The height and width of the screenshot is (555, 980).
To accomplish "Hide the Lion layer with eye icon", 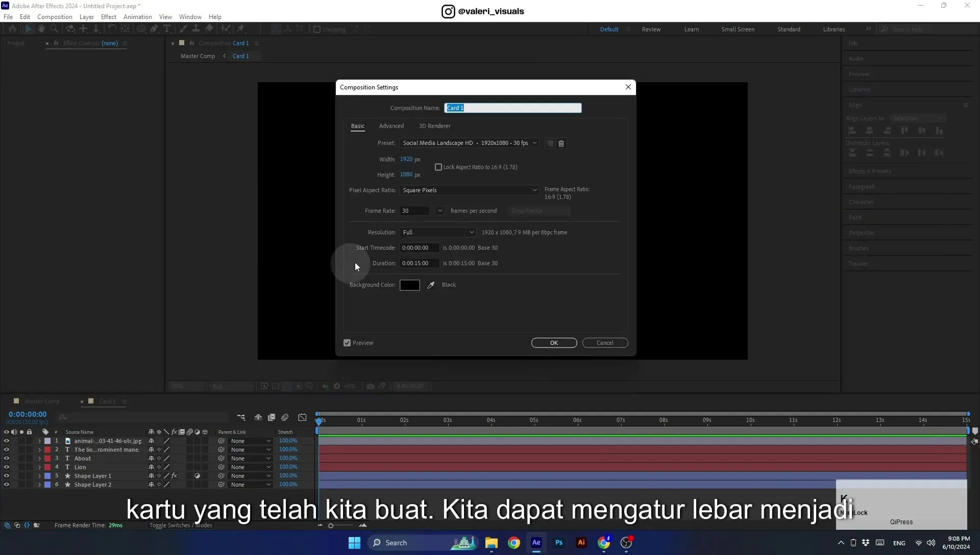I will tap(7, 467).
